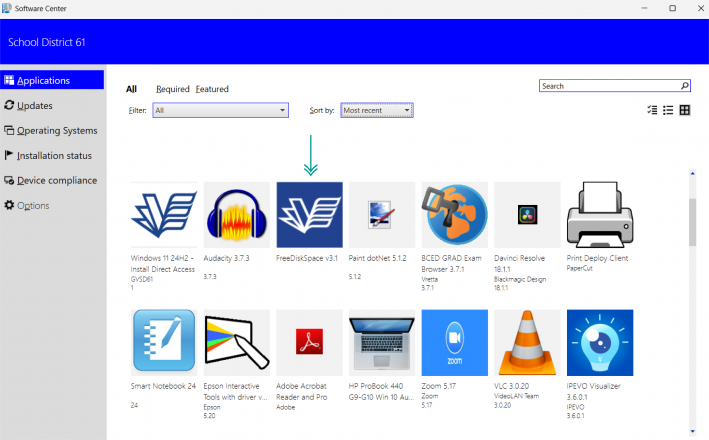Switch to list view layout
The height and width of the screenshot is (440, 709).
pos(668,110)
